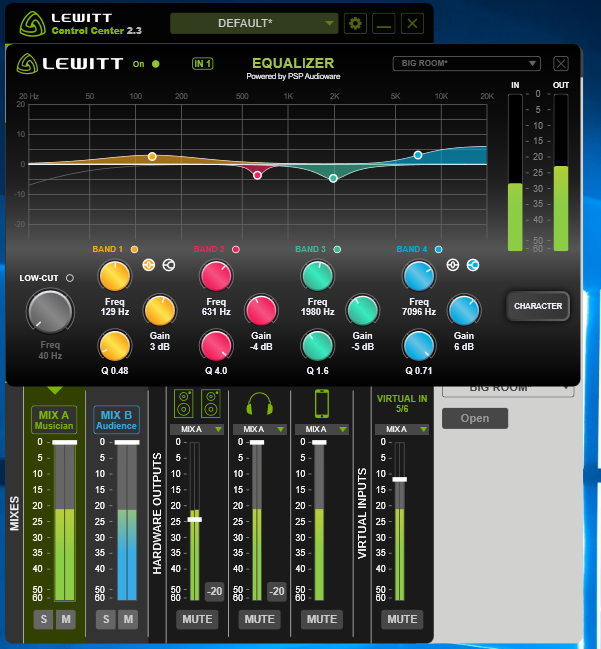601x649 pixels.
Task: Toggle the equalizer On indicator
Action: point(156,64)
